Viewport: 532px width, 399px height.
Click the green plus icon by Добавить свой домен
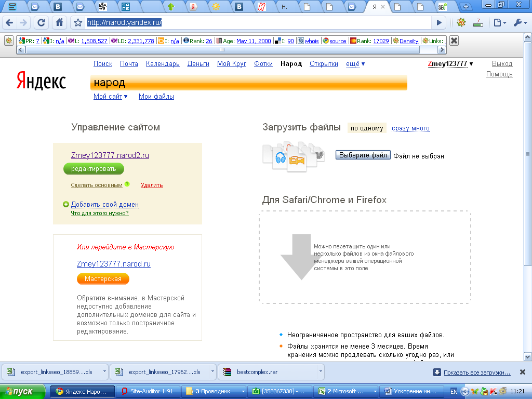(x=66, y=204)
